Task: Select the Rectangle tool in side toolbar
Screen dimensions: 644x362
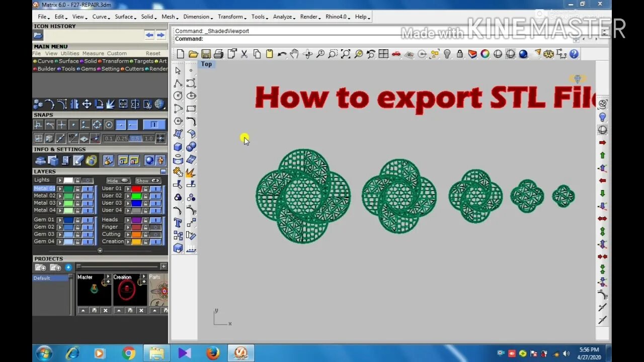Action: pos(191,108)
